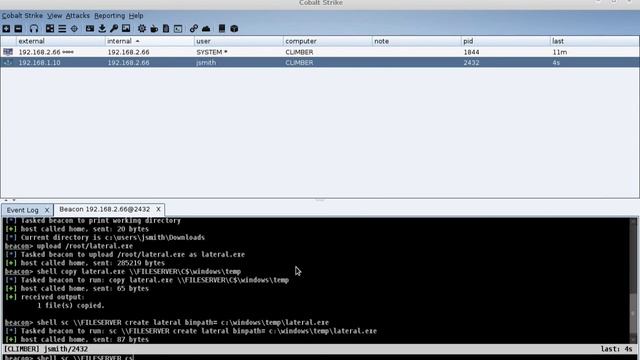Sort sessions by external column header

tap(60, 41)
